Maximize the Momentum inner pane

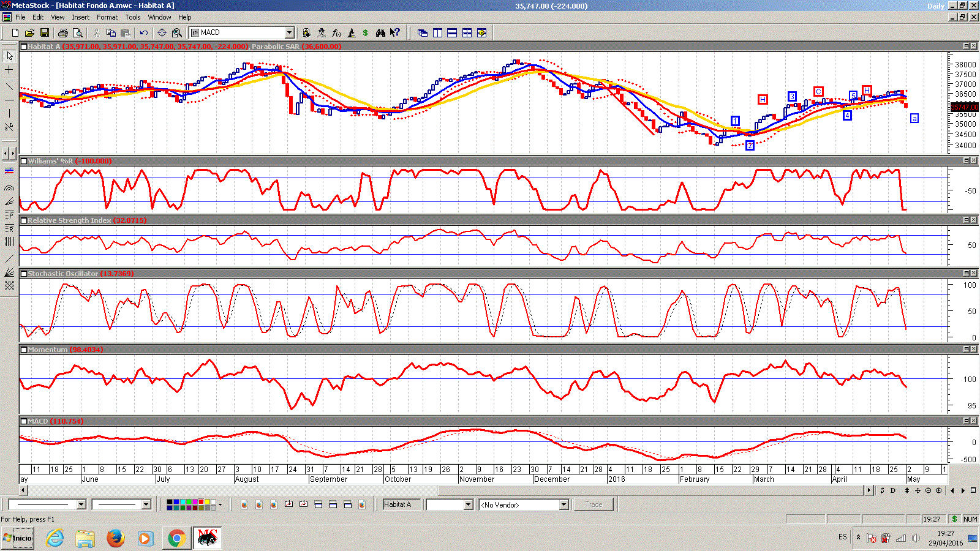point(967,349)
